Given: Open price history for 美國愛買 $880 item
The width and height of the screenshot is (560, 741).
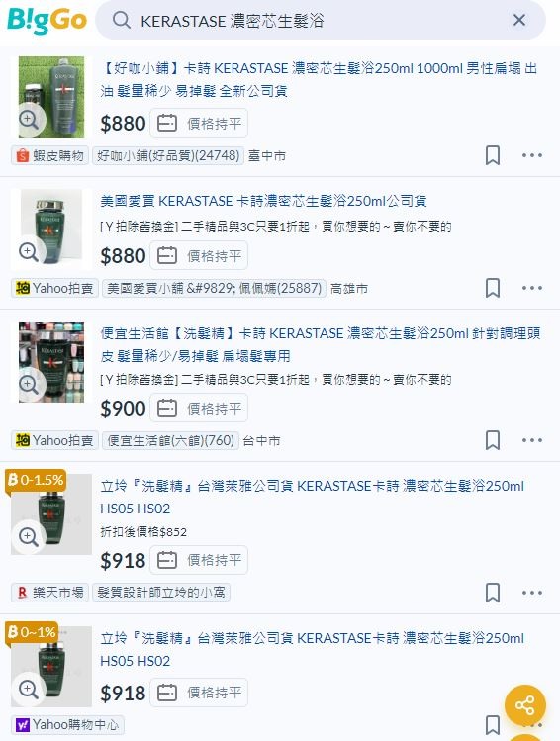Looking at the screenshot, I should click(199, 256).
